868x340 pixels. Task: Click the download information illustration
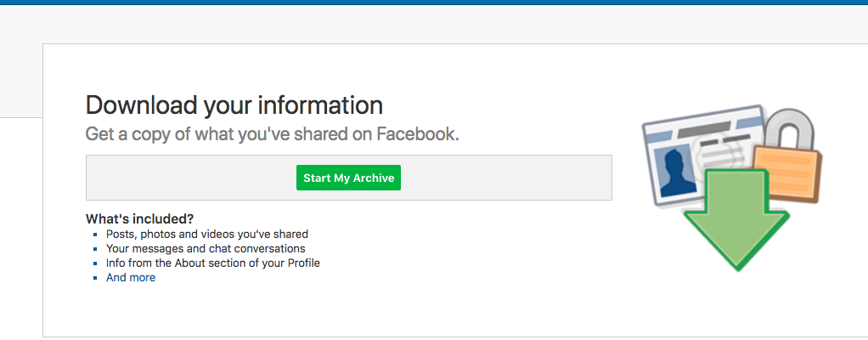(732, 188)
